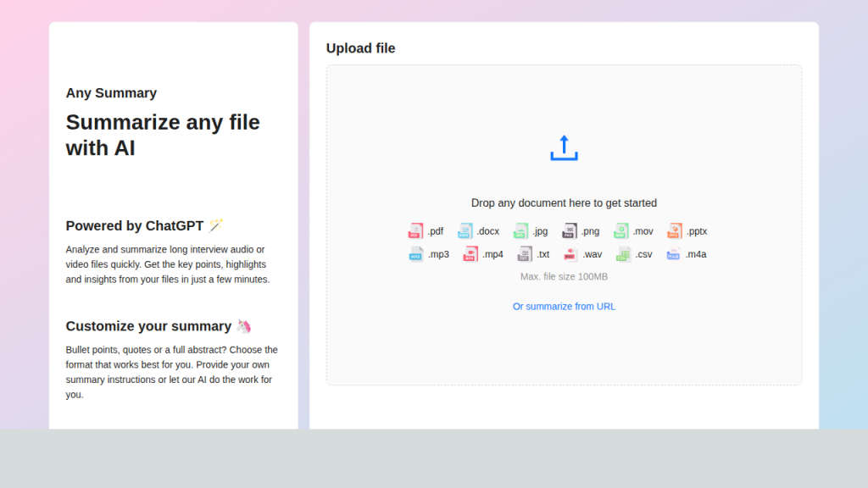
Task: Click the .png file type icon
Action: click(570, 231)
